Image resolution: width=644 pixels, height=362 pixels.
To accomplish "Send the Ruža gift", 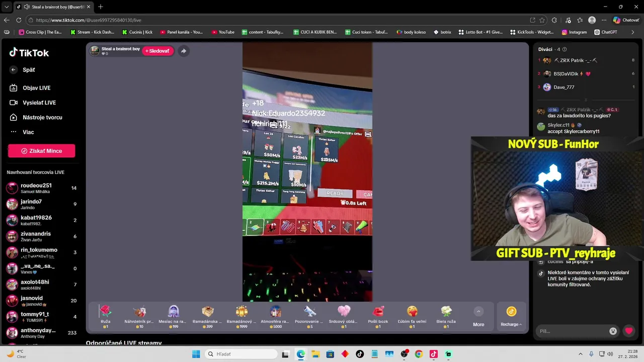I will [105, 317].
